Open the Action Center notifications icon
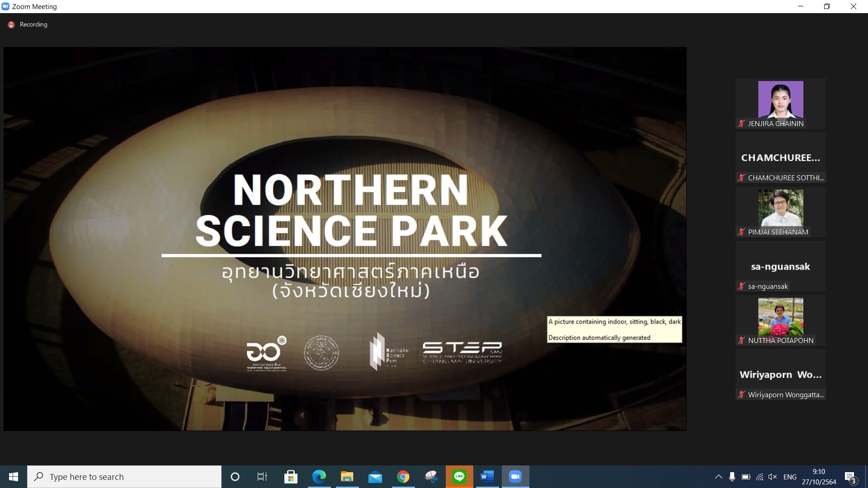Image resolution: width=868 pixels, height=488 pixels. (x=850, y=477)
